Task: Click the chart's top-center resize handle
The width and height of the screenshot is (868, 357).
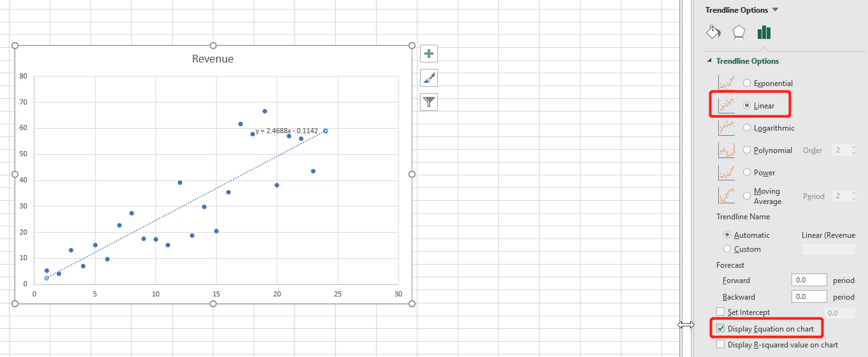Action: (213, 45)
